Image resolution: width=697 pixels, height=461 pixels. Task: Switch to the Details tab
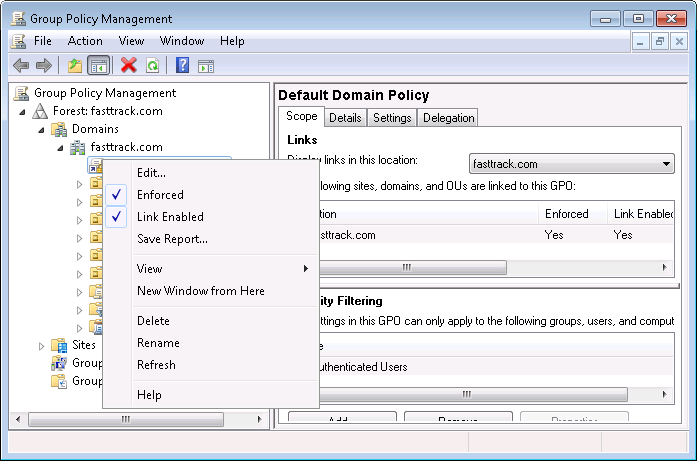[x=345, y=118]
